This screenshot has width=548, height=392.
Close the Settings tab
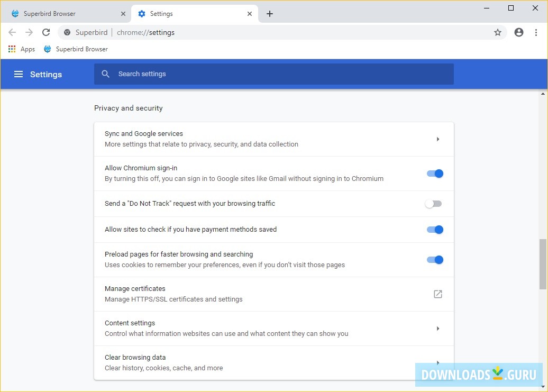pyautogui.click(x=250, y=14)
